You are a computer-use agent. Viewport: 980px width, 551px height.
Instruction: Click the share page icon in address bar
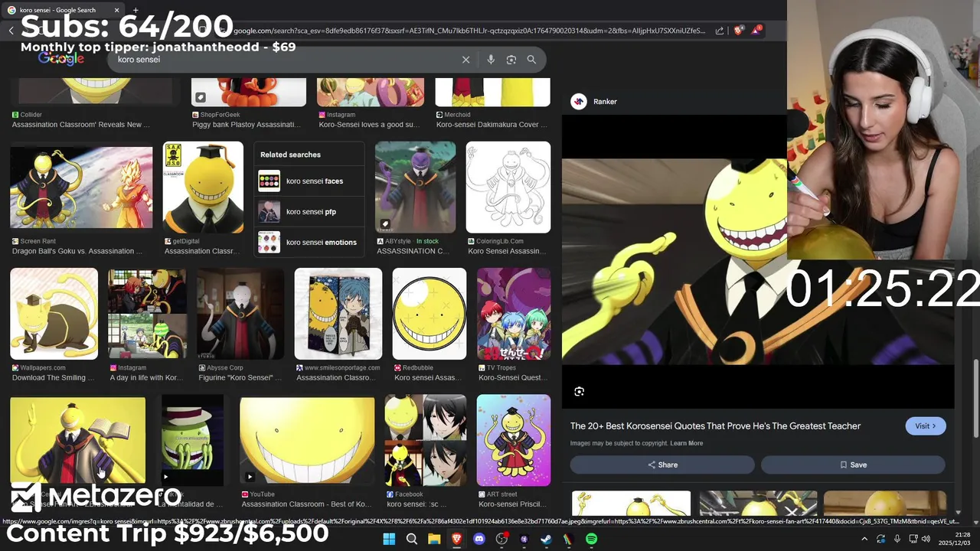coord(720,31)
